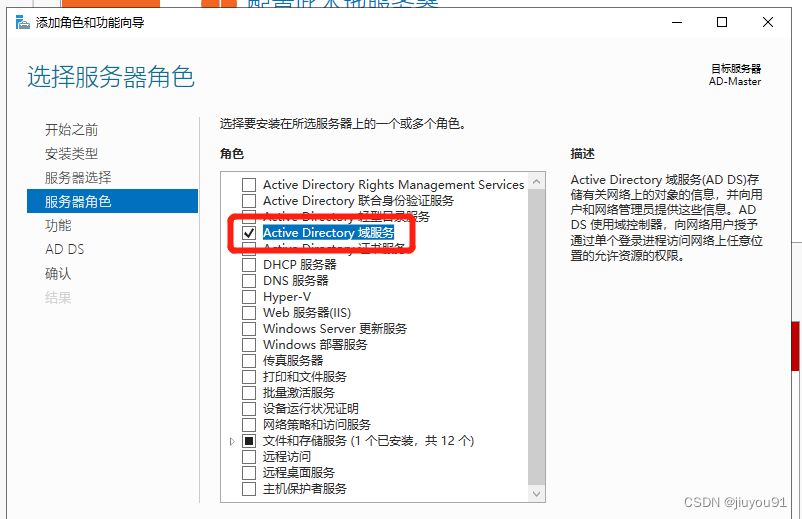The image size is (802, 519).
Task: Select the DHCP 服务器 role label
Action: pyautogui.click(x=300, y=265)
